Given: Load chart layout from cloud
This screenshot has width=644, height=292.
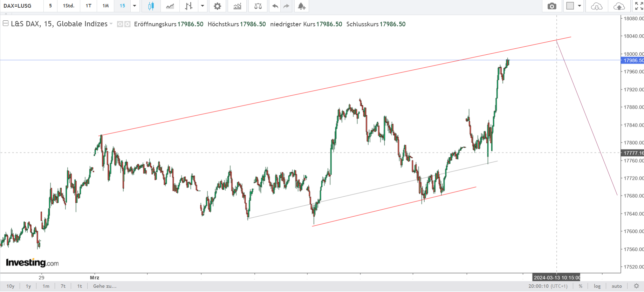Looking at the screenshot, I should pyautogui.click(x=597, y=6).
